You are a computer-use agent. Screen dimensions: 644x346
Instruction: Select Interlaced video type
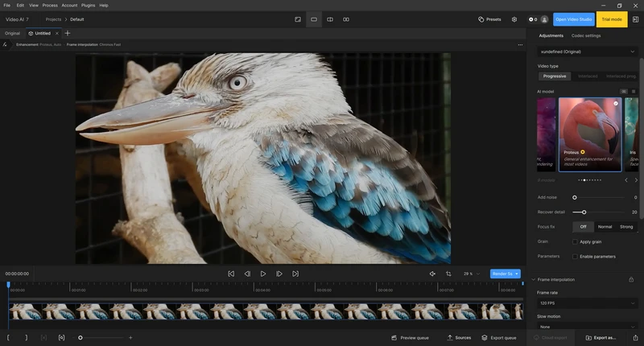pos(588,76)
